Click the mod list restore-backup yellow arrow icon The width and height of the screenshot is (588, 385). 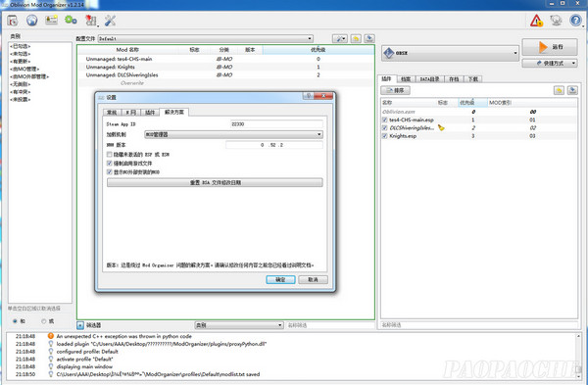[x=356, y=38]
